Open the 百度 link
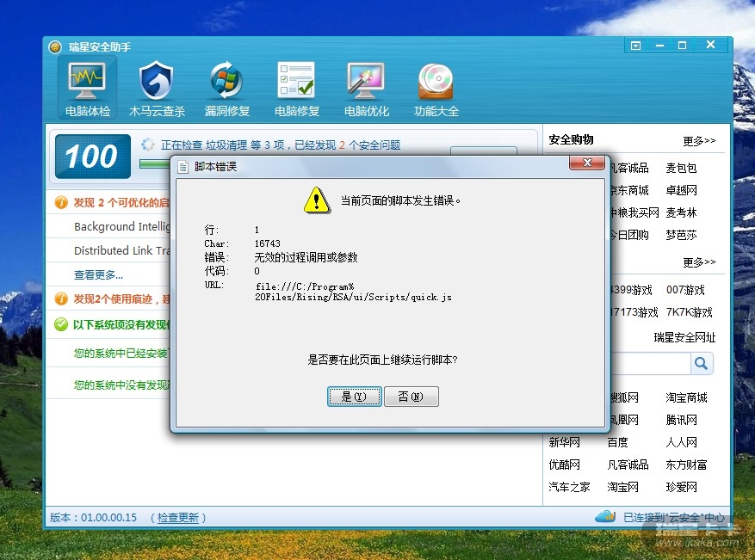This screenshot has width=755, height=560. 618,442
